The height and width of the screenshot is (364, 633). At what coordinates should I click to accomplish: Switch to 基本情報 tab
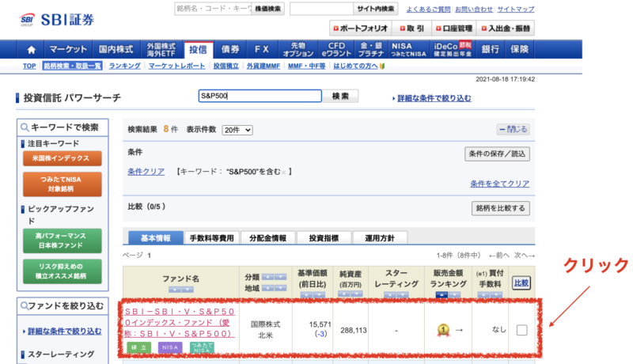[155, 238]
